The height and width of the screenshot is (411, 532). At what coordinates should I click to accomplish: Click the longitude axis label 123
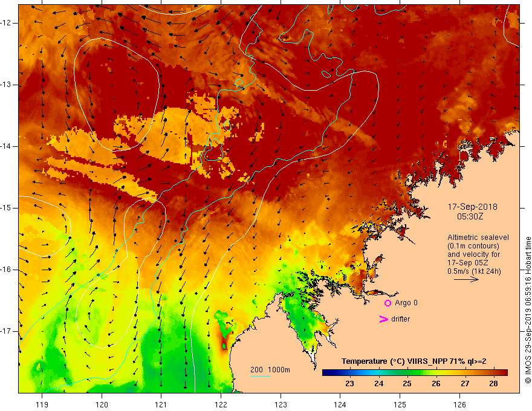pyautogui.click(x=281, y=404)
